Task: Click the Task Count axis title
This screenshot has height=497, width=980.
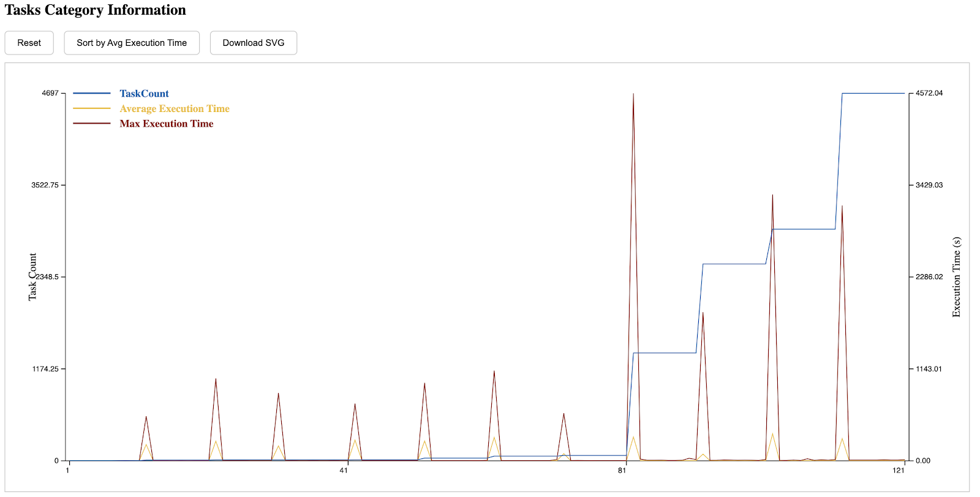Action: (x=32, y=277)
